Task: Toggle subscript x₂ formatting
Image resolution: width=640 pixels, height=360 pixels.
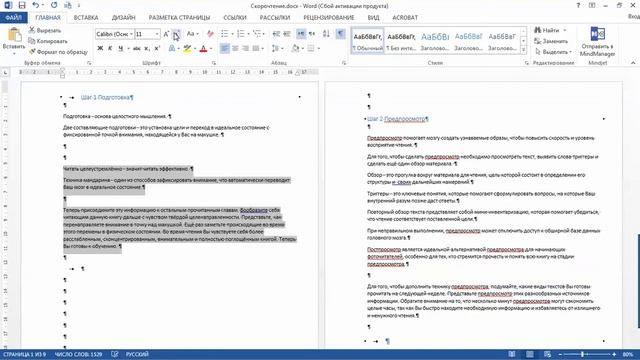Action: click(x=147, y=49)
